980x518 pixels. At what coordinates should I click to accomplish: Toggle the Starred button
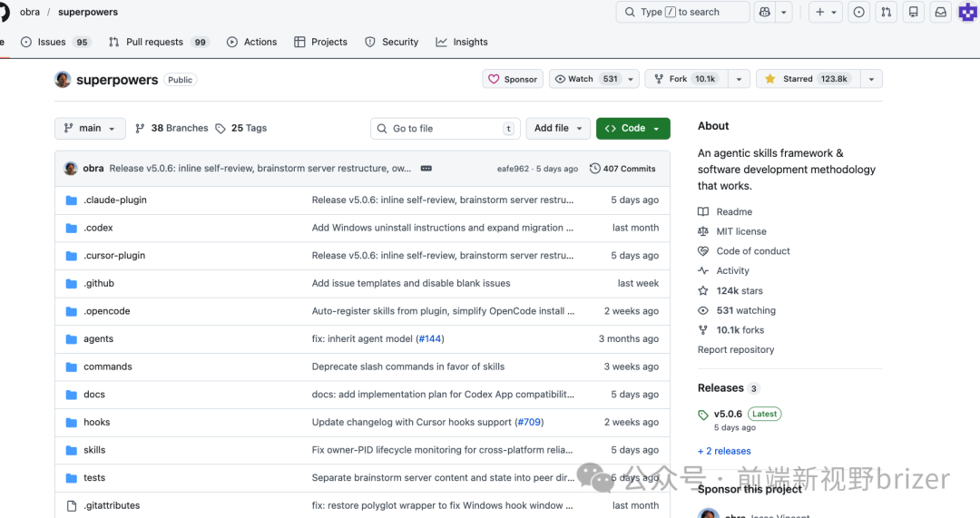(808, 79)
